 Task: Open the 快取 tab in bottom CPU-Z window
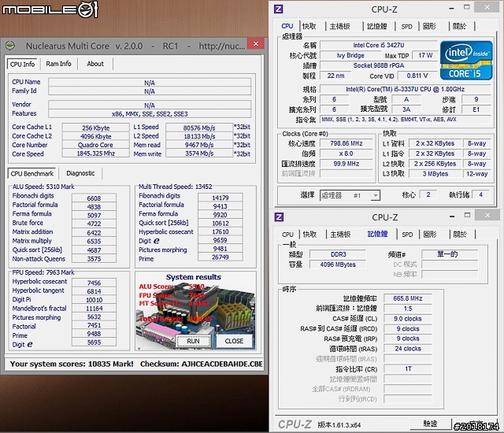click(309, 234)
